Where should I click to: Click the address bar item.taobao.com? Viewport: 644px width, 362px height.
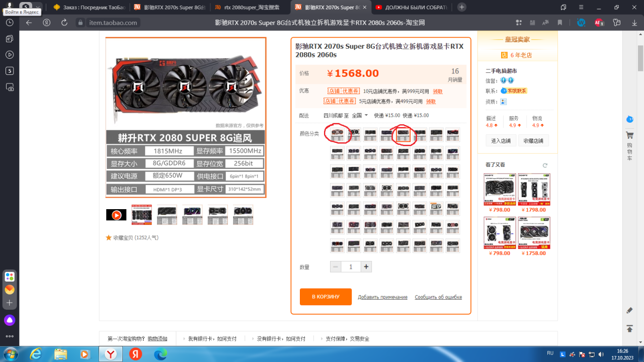(x=113, y=23)
